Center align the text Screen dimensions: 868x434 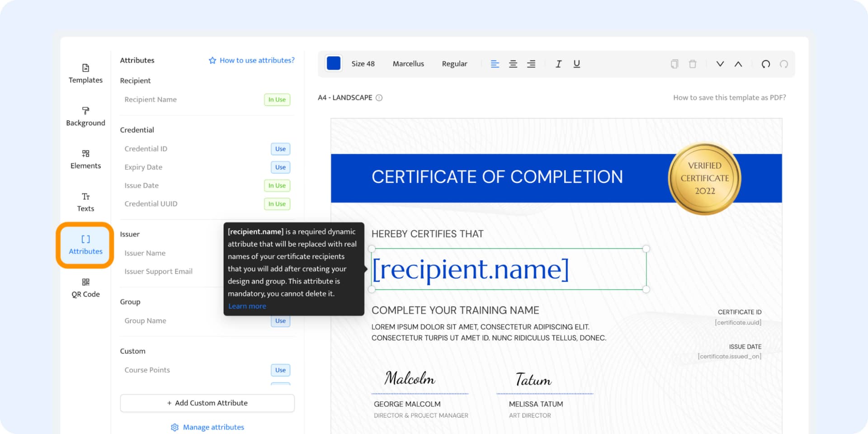pos(513,64)
